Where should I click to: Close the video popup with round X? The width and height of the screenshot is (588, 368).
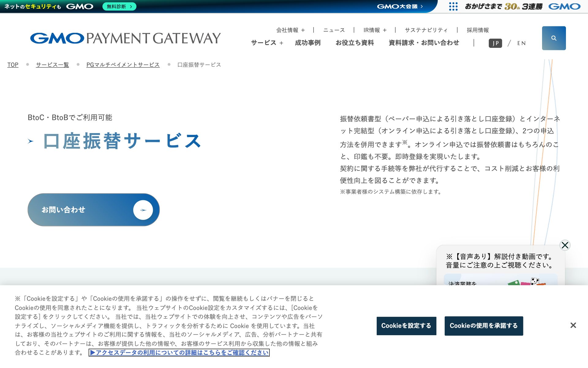(x=565, y=245)
